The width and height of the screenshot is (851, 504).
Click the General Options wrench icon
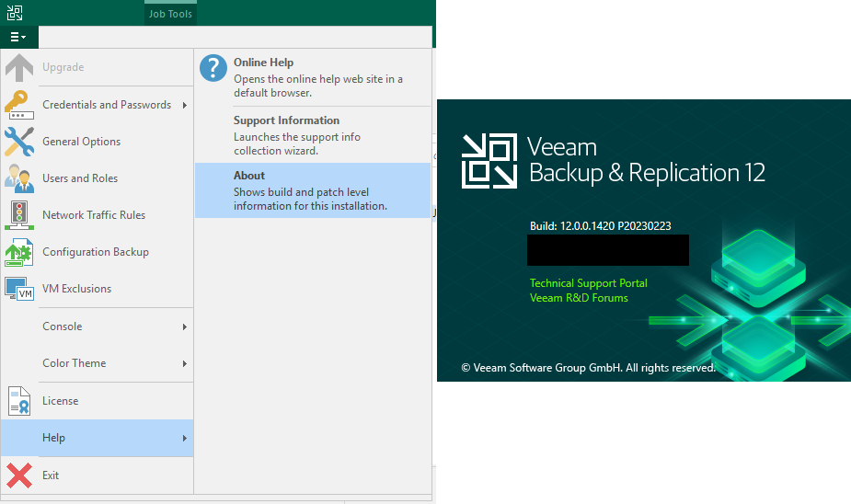pyautogui.click(x=19, y=142)
